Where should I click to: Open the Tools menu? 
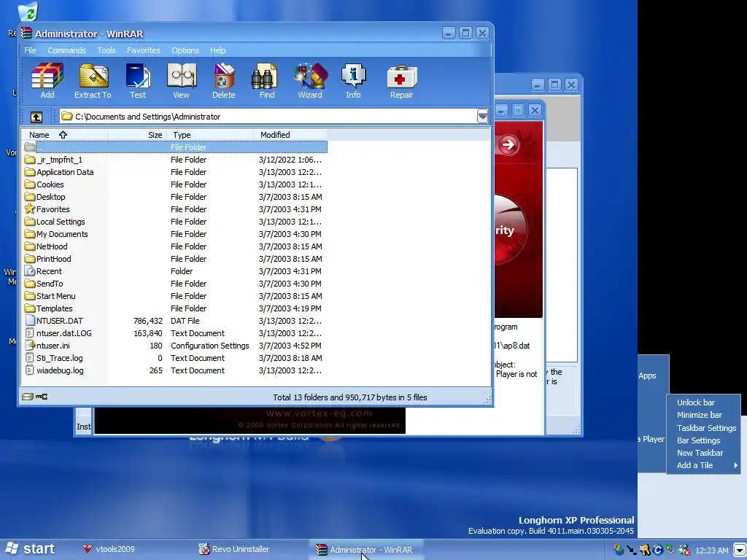click(x=107, y=50)
